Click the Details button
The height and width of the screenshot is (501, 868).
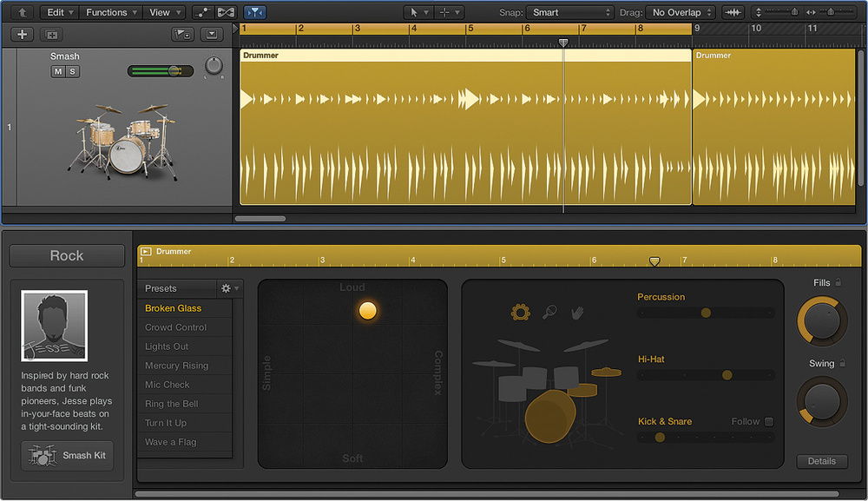point(821,461)
